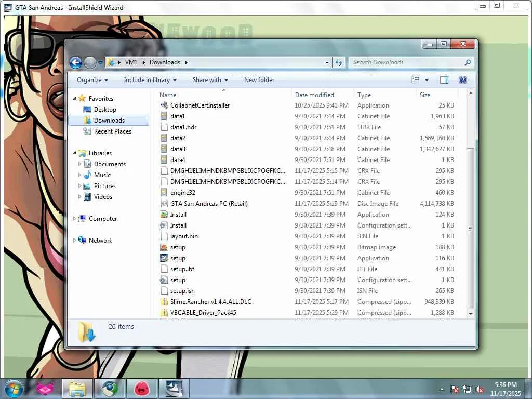Viewport: 532px width, 399px height.
Task: Click the Help question mark icon
Action: tap(462, 80)
